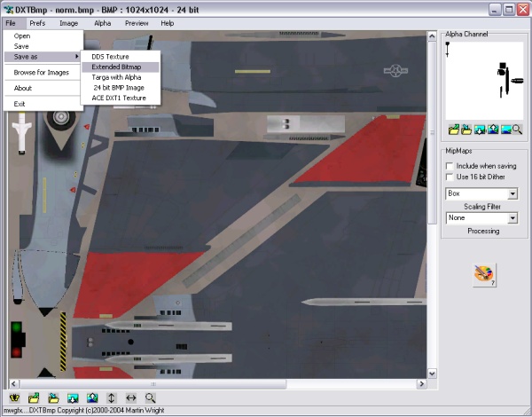Click the paint palette editor button

(x=484, y=273)
